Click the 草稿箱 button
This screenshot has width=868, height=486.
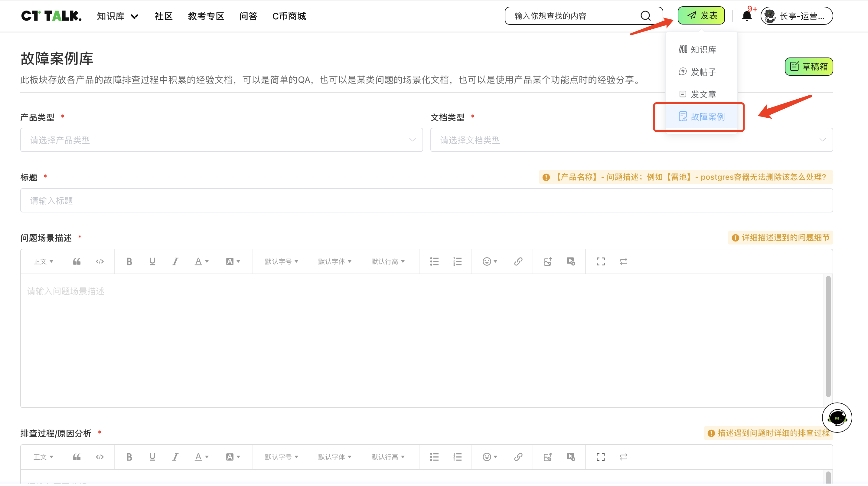[809, 67]
